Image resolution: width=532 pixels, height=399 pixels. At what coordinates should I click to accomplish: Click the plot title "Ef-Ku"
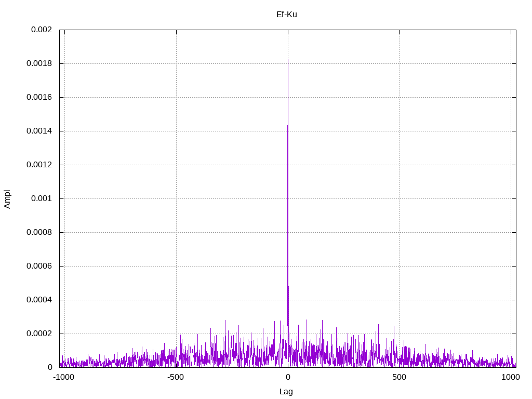tap(287, 14)
